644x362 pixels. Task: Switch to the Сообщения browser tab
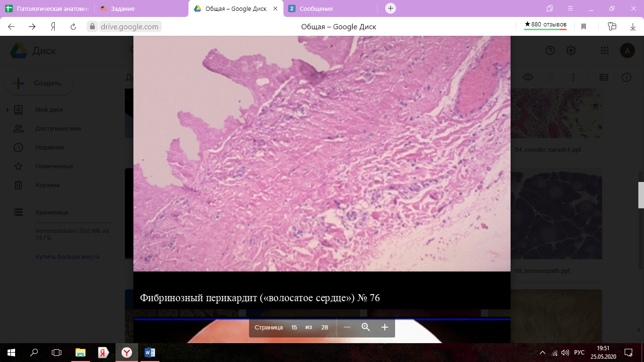click(x=330, y=8)
